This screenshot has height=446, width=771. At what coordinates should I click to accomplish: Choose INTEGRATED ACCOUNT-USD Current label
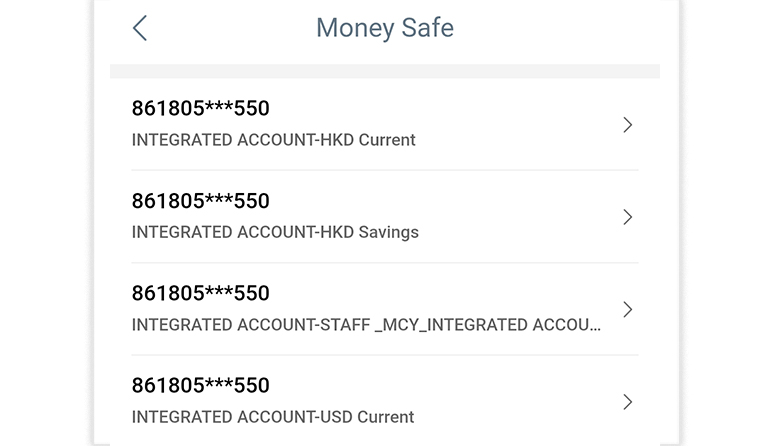point(272,417)
